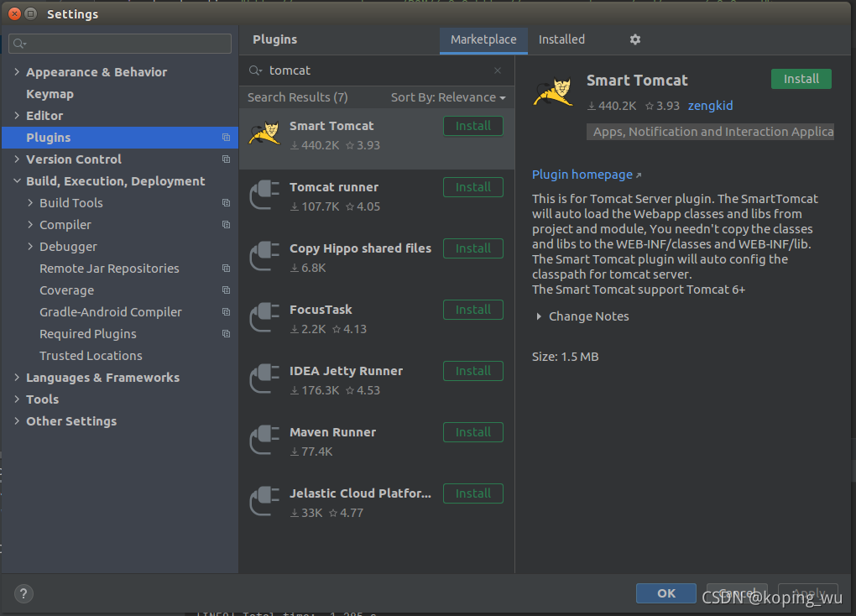Expand the Debugger node

pos(30,246)
